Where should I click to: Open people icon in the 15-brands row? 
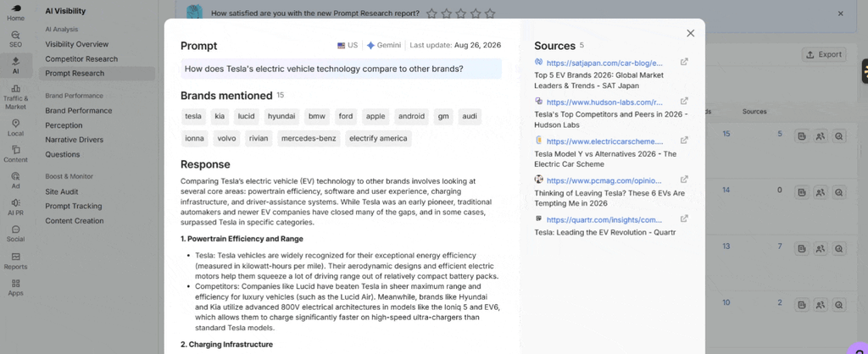tap(821, 136)
